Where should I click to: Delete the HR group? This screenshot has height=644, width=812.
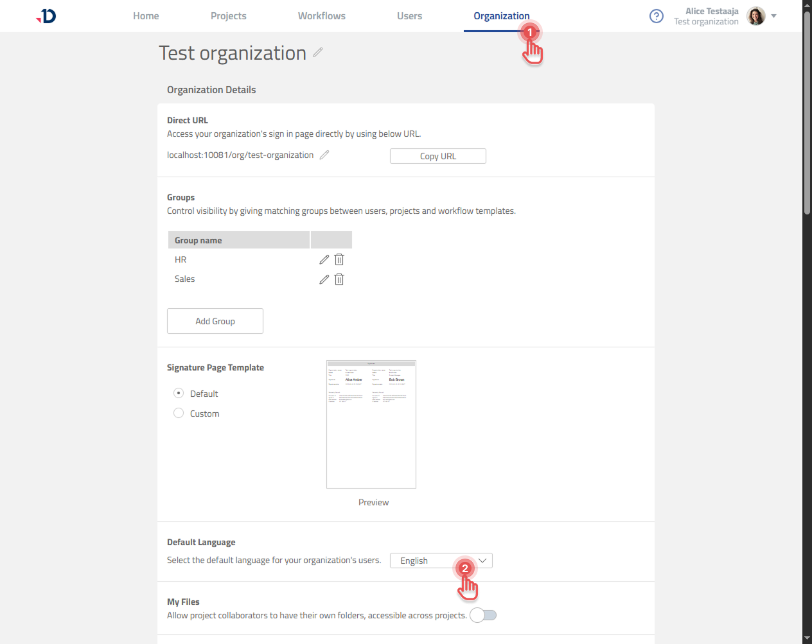[339, 259]
